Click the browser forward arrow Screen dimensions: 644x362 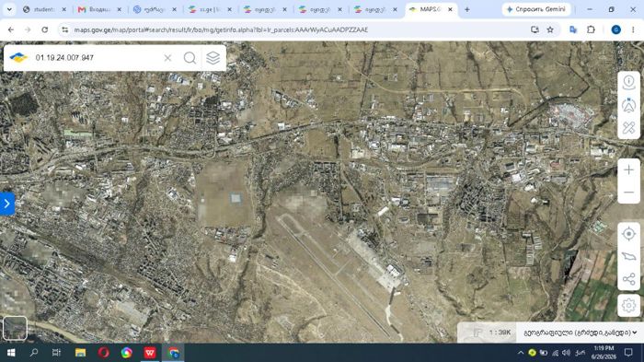(x=28, y=29)
